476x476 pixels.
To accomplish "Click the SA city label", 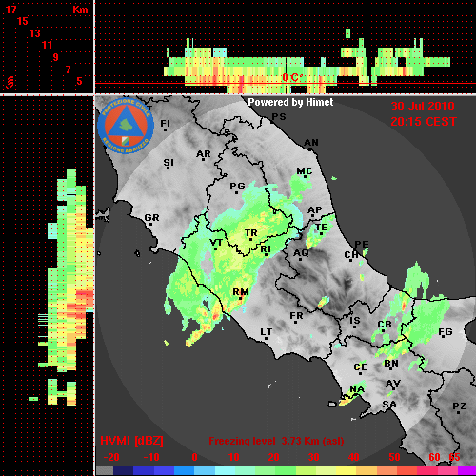I will tap(389, 405).
